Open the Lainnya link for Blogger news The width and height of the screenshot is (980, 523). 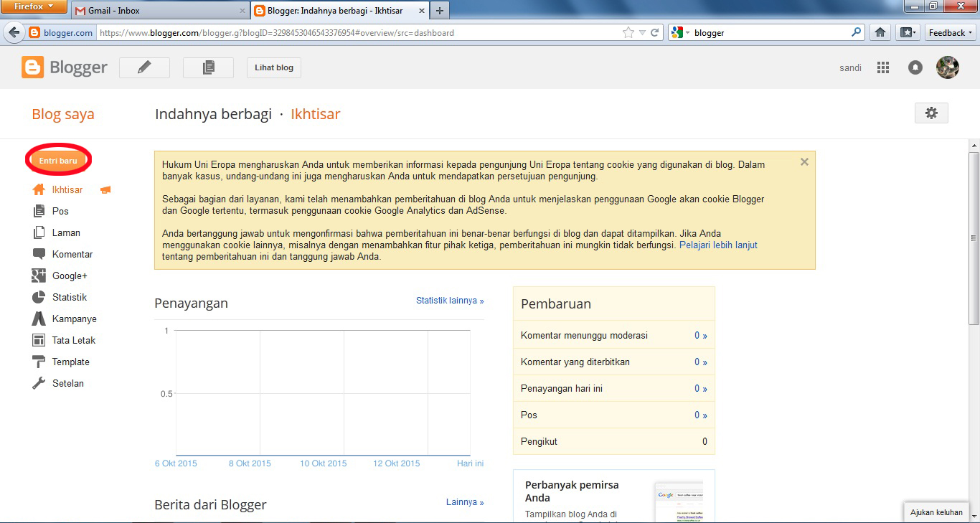point(465,502)
